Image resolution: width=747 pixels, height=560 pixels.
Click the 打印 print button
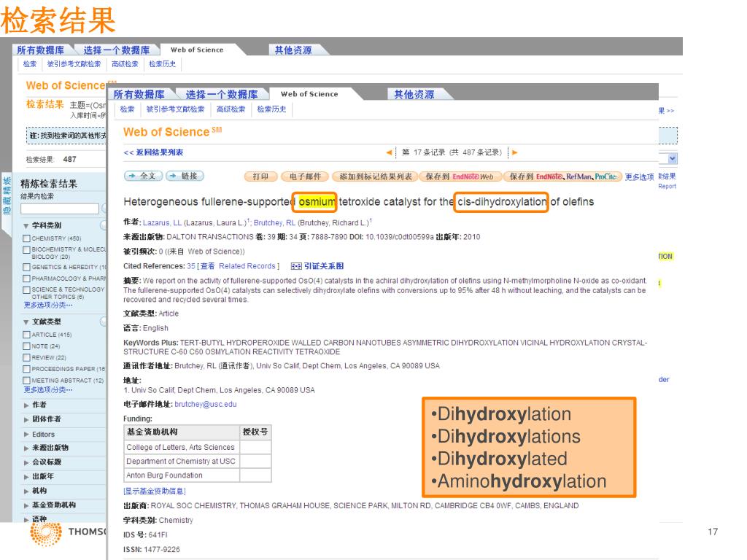pos(260,176)
